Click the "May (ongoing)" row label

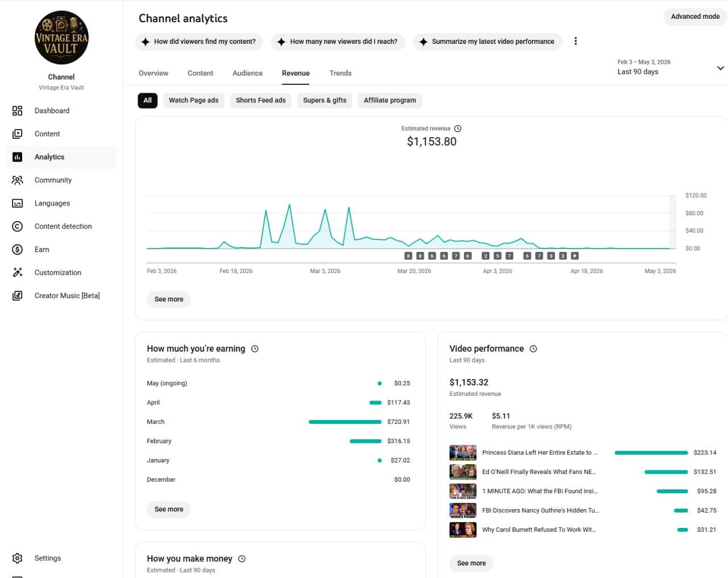[x=167, y=383]
